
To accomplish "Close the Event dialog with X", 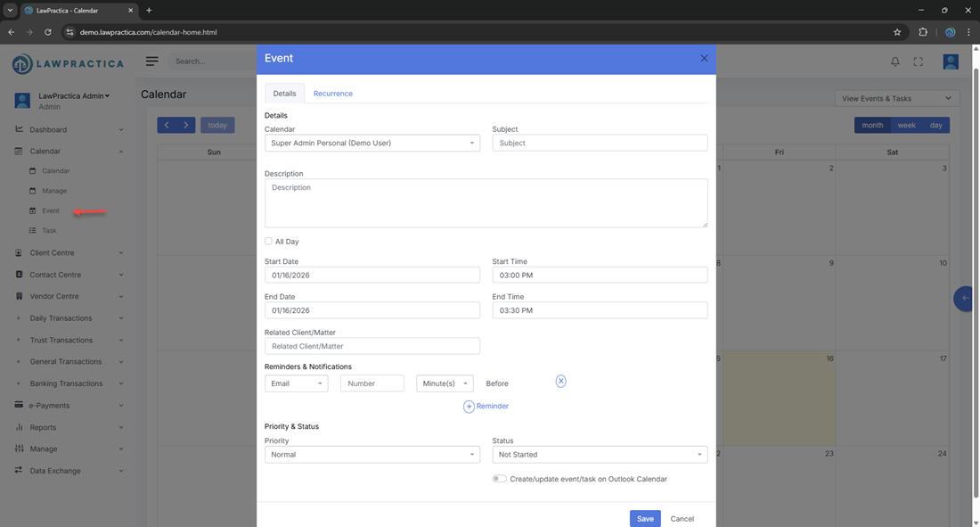I will point(704,58).
